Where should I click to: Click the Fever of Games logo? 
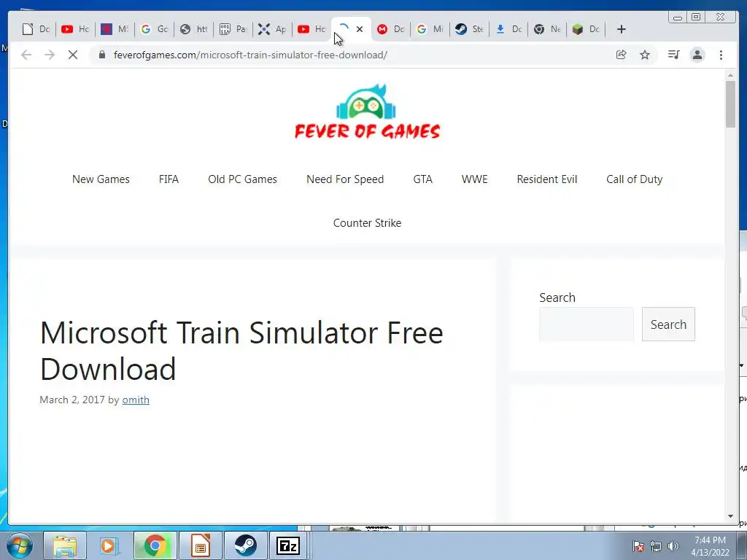click(368, 112)
